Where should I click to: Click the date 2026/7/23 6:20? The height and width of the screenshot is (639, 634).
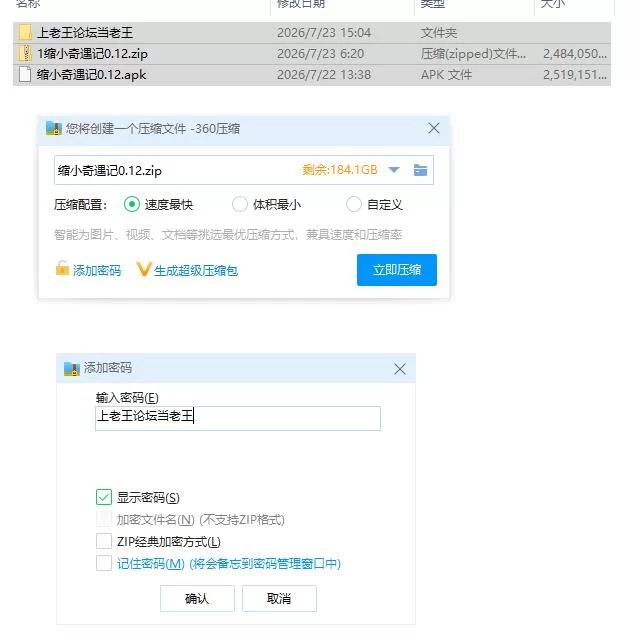(x=320, y=54)
